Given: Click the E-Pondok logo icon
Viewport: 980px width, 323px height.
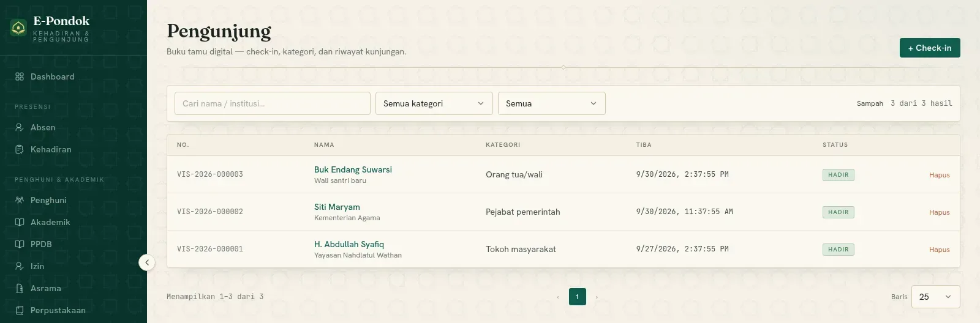Looking at the screenshot, I should [x=18, y=28].
